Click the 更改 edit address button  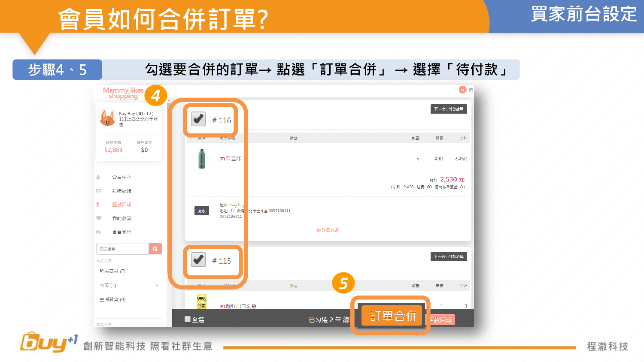point(201,211)
